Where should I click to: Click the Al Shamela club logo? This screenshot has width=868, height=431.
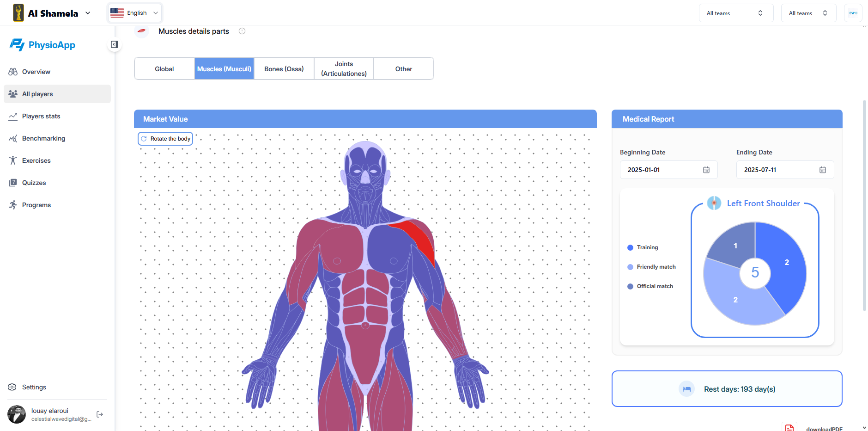point(18,13)
